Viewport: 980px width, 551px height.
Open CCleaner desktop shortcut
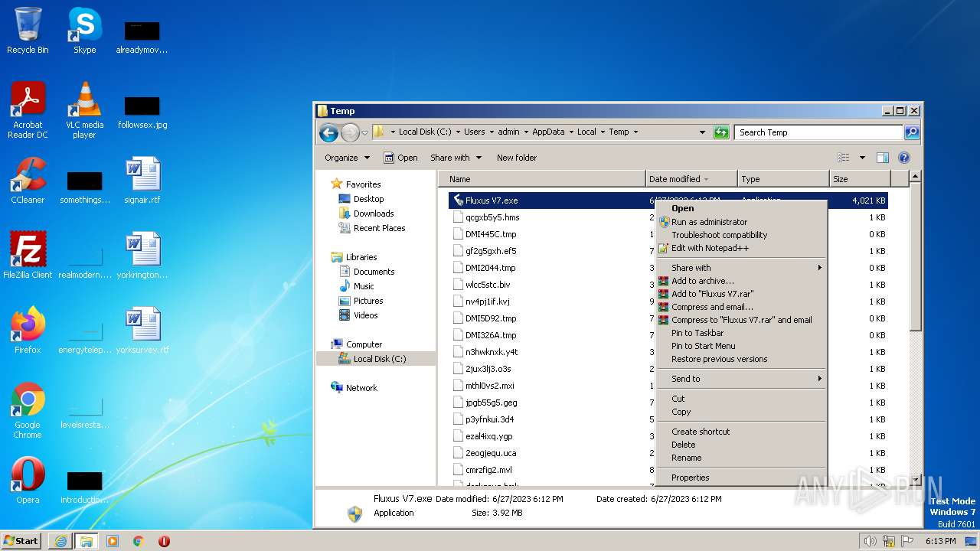coord(28,181)
